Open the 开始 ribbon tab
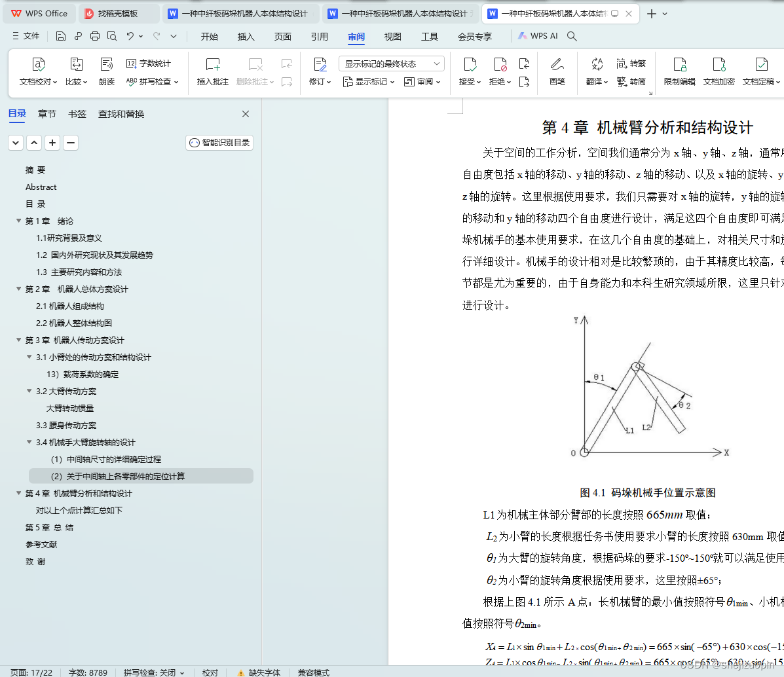This screenshot has width=784, height=677. tap(210, 36)
